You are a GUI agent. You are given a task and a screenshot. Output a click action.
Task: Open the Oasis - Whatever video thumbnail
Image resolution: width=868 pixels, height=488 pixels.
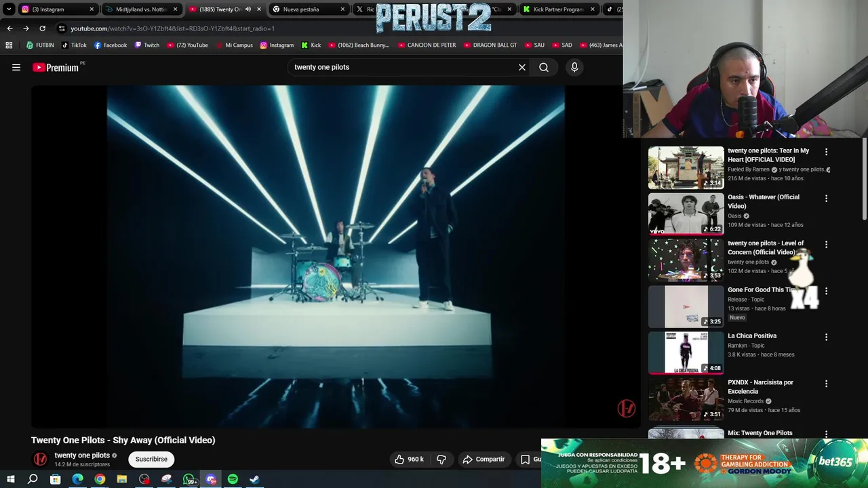pos(686,214)
